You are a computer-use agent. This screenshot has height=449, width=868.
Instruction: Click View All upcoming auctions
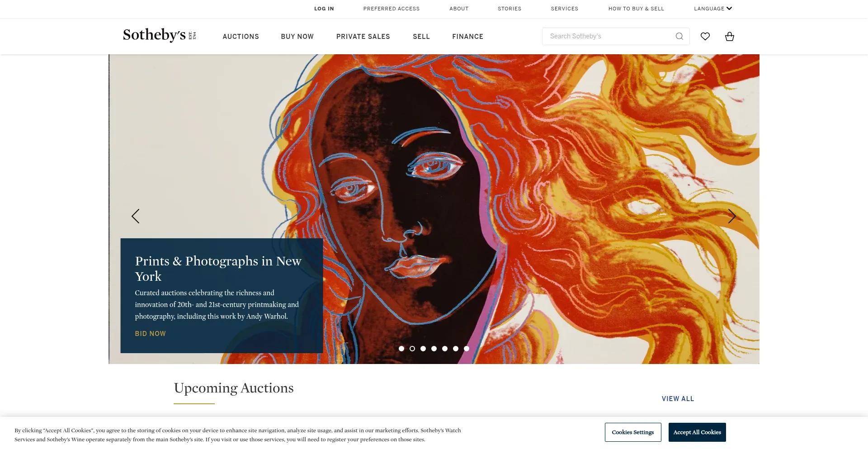(678, 399)
